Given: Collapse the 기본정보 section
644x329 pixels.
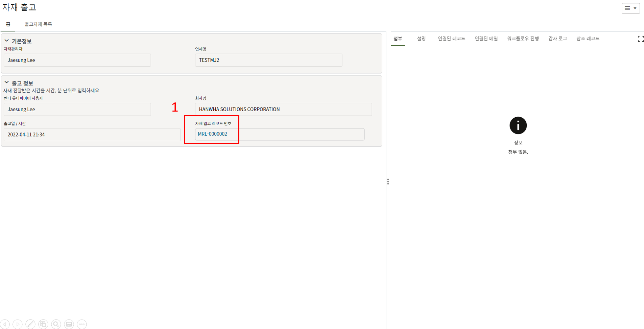Looking at the screenshot, I should point(6,41).
